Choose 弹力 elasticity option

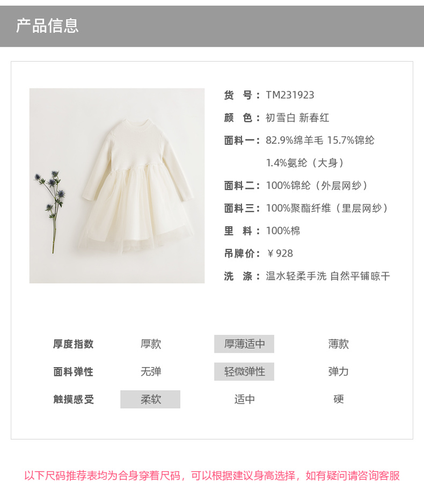click(x=338, y=371)
